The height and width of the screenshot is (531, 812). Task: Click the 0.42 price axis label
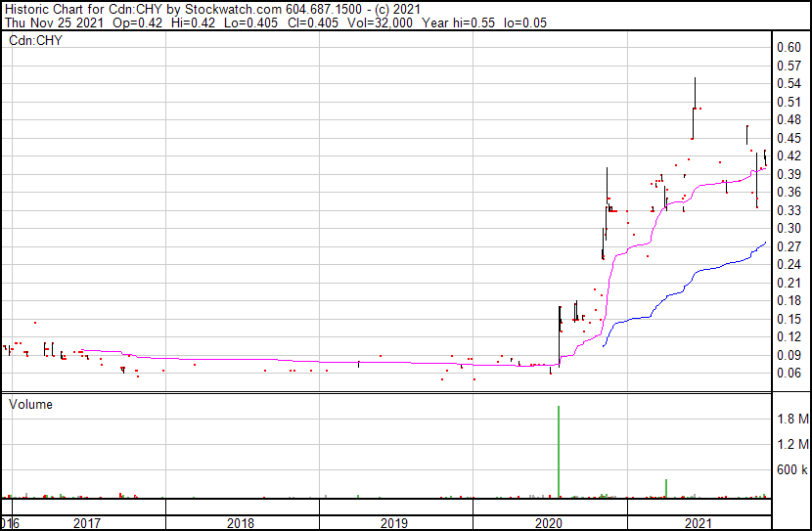pyautogui.click(x=789, y=155)
